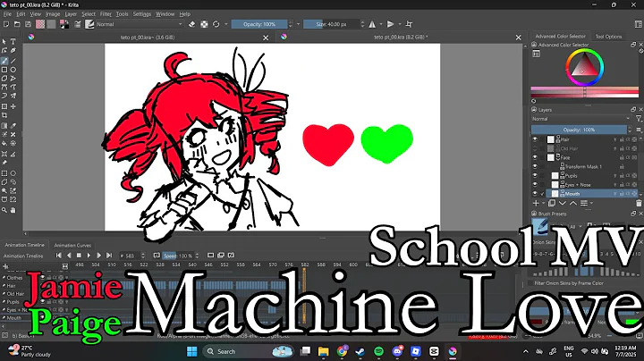The width and height of the screenshot is (644, 361).
Task: Activate the Pan hand tool
Action: click(13, 210)
